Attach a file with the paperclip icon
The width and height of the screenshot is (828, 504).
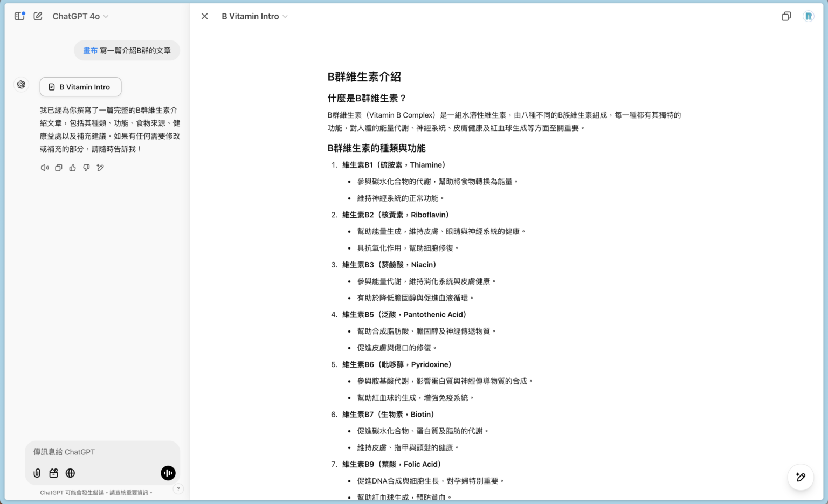(37, 473)
